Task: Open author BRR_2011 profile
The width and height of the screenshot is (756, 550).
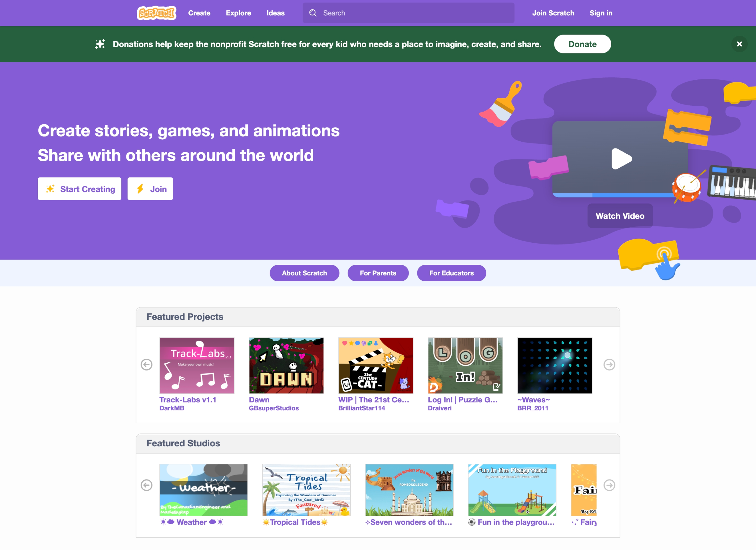Action: tap(533, 408)
